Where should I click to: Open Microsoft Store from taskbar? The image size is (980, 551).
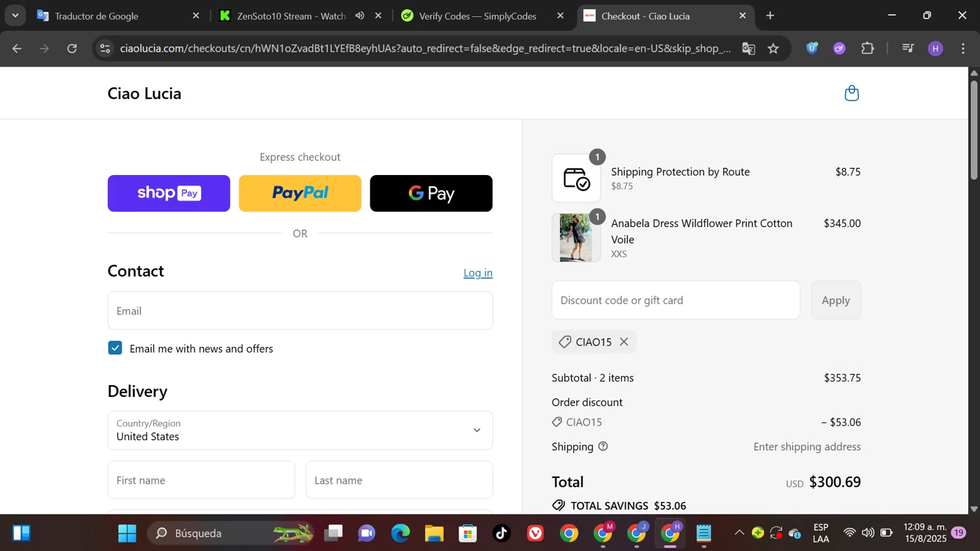tap(468, 533)
